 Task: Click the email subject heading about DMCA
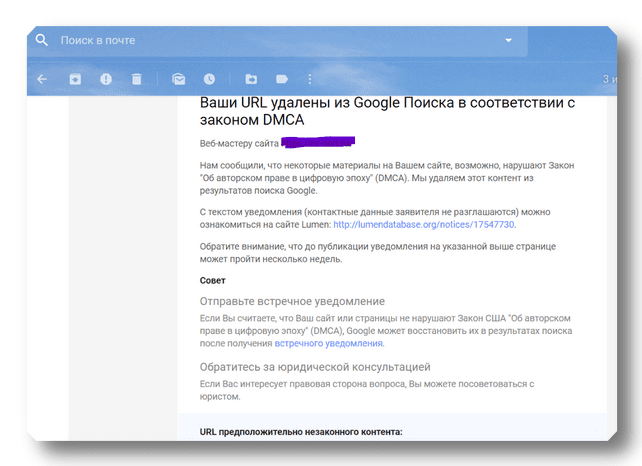(x=387, y=111)
